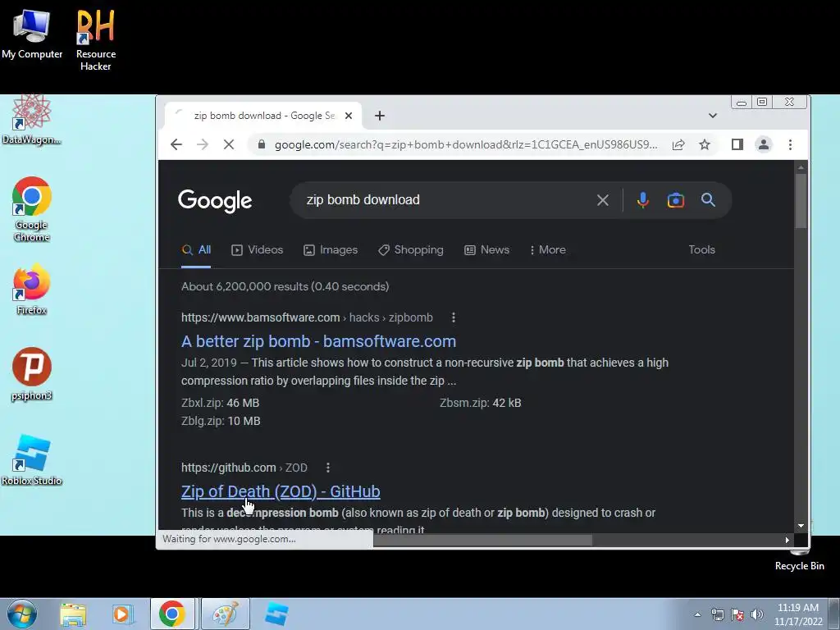Click the Google logo
The image size is (840, 630).
coord(215,201)
